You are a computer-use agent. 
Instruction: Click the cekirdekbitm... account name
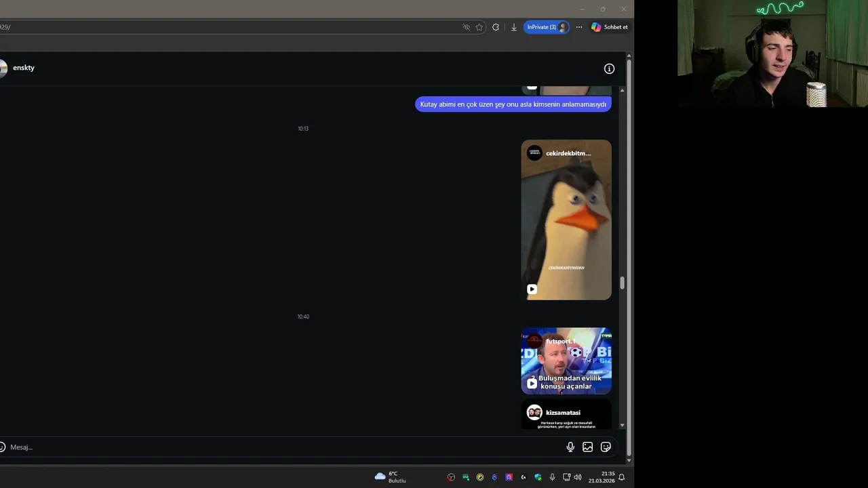point(568,153)
